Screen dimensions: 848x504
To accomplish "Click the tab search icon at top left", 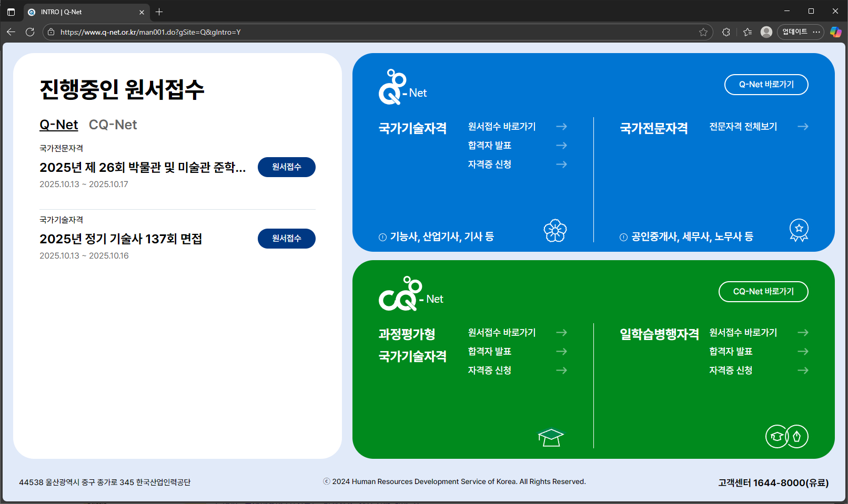I will point(11,12).
